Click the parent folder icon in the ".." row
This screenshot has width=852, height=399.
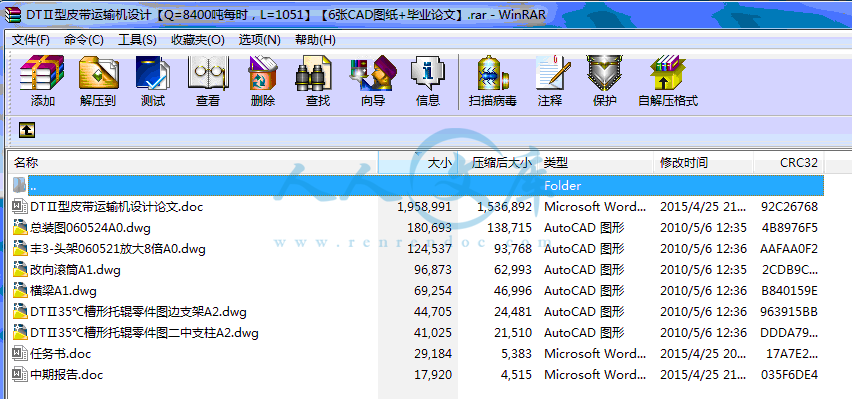click(x=20, y=185)
